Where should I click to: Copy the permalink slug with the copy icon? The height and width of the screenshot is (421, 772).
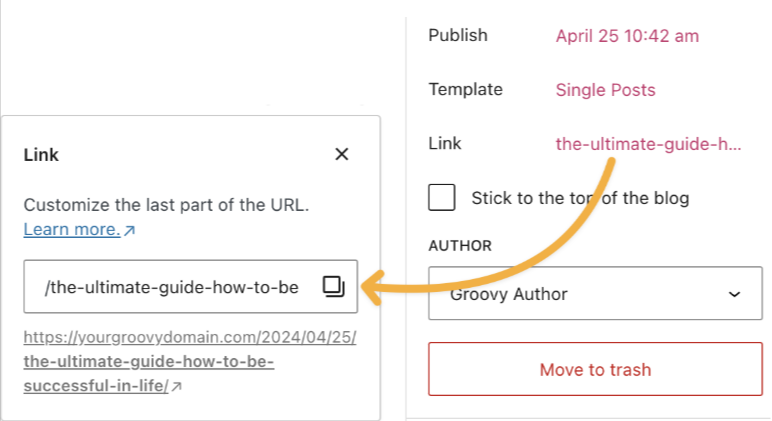point(333,286)
